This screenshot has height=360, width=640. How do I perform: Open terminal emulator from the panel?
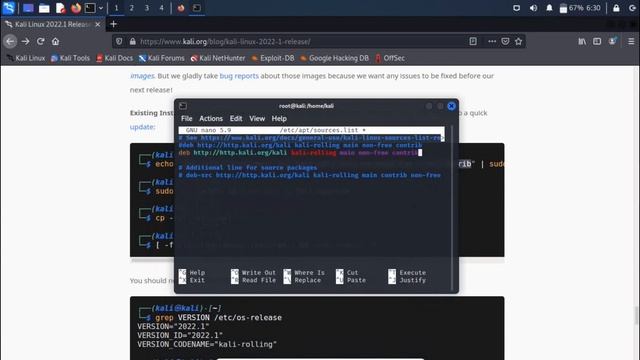90,8
